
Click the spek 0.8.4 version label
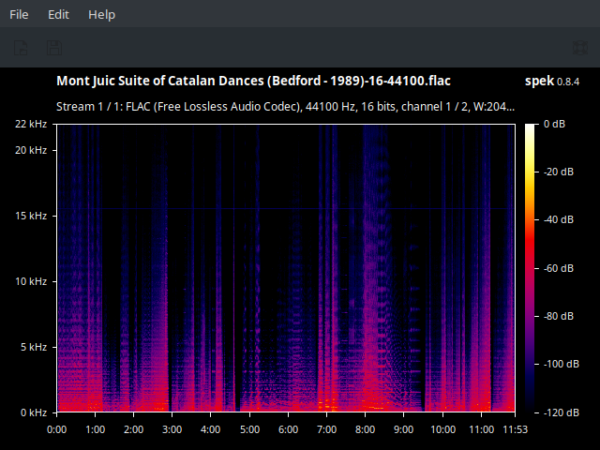552,81
